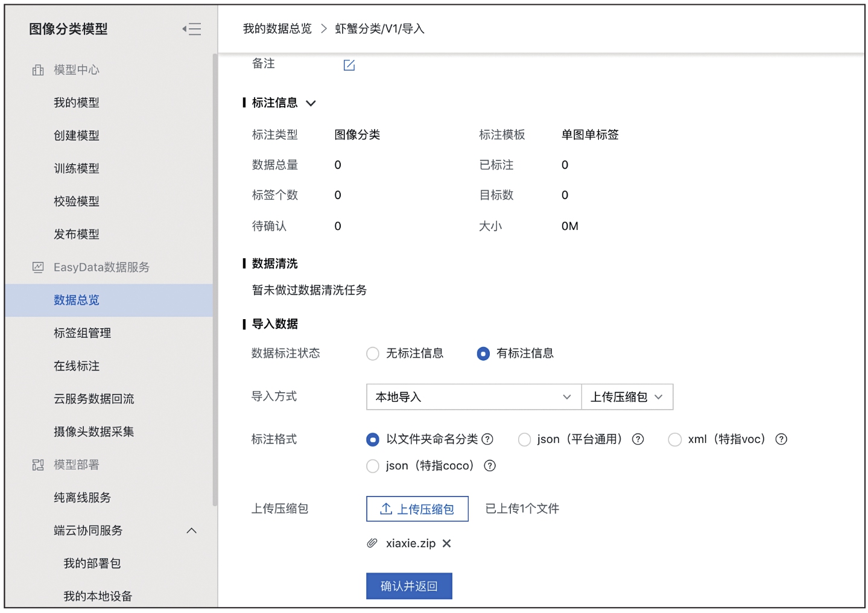Open help for json（特指coco） format
Screen dimensions: 868x613
tap(490, 466)
